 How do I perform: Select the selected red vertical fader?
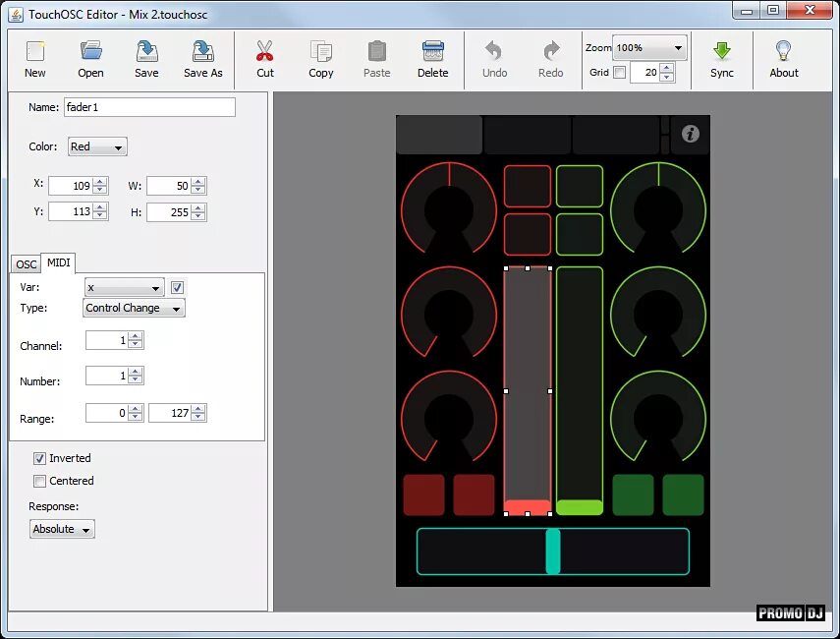point(528,391)
